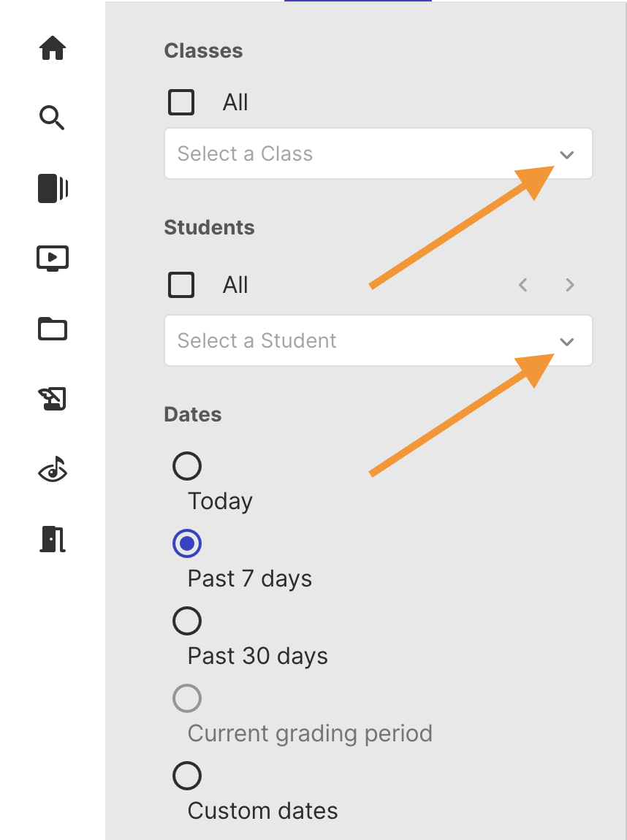This screenshot has width=627, height=840.
Task: Open the library books icon
Action: [x=53, y=188]
